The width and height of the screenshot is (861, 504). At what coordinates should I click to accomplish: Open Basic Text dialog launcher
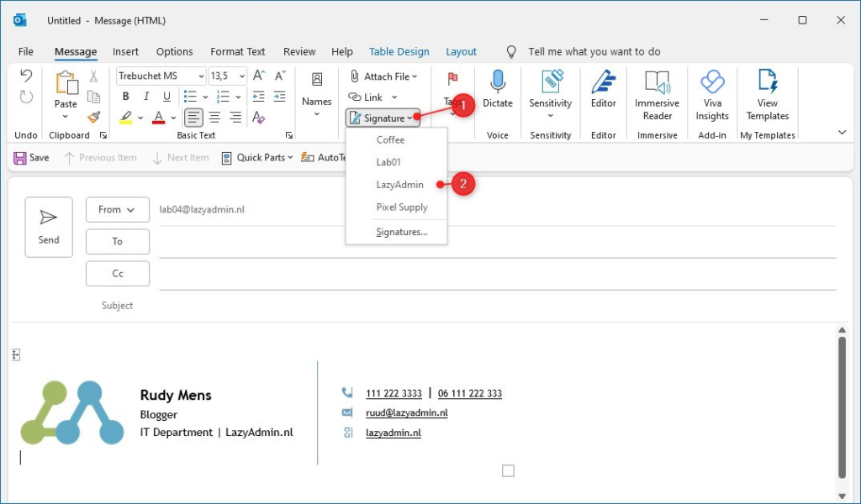(x=289, y=135)
